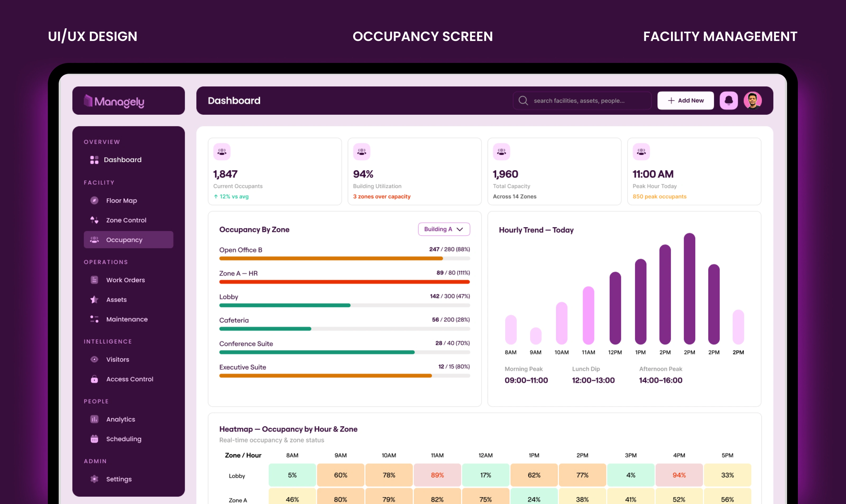Open the user profile avatar
846x504 pixels.
pos(753,100)
